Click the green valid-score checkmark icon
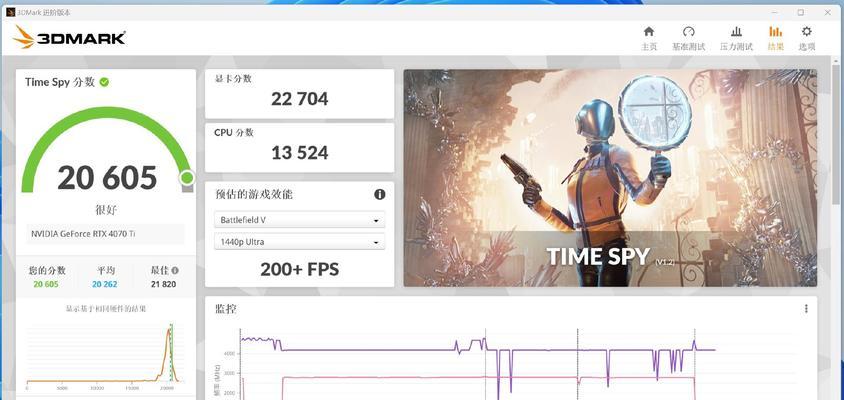 coord(104,82)
